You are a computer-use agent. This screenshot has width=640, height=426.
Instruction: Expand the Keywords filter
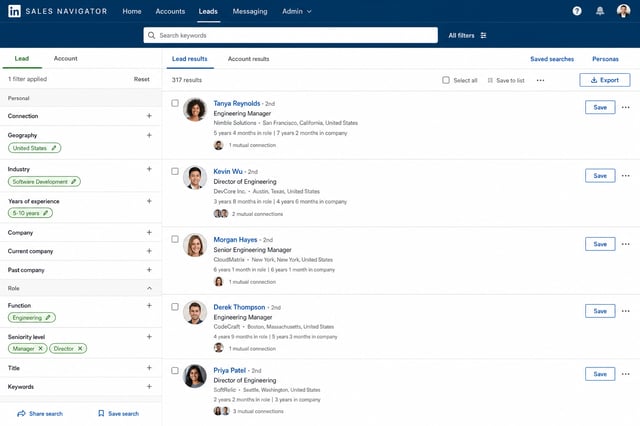point(149,386)
